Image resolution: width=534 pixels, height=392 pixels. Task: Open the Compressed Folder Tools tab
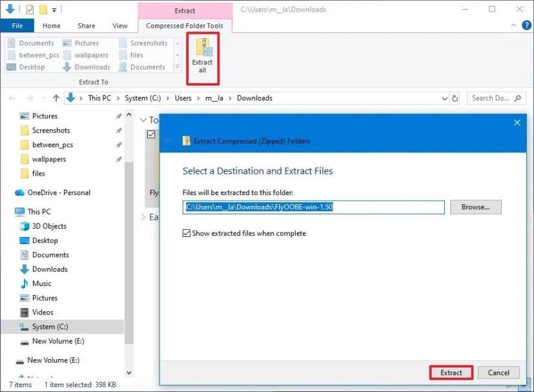point(185,26)
